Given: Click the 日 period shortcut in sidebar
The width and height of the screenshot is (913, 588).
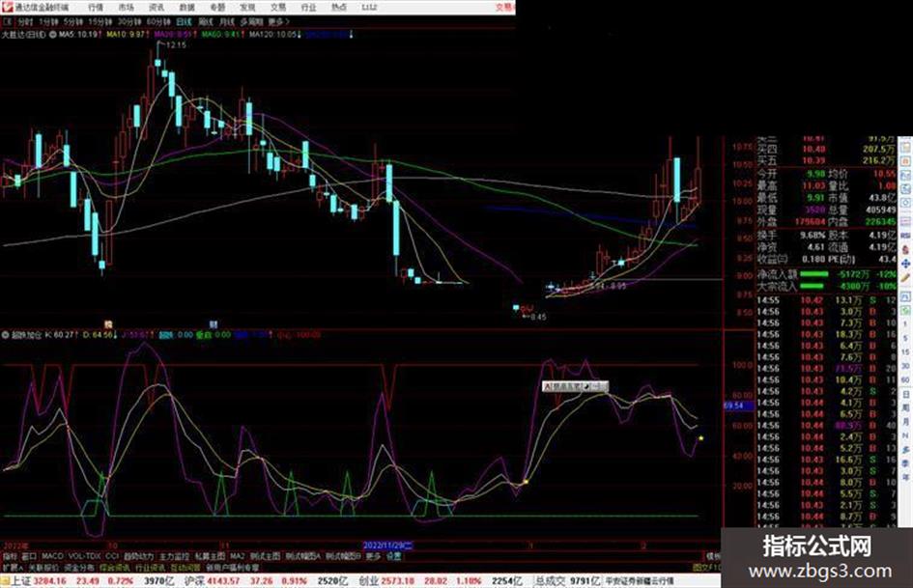Looking at the screenshot, I should point(906,395).
